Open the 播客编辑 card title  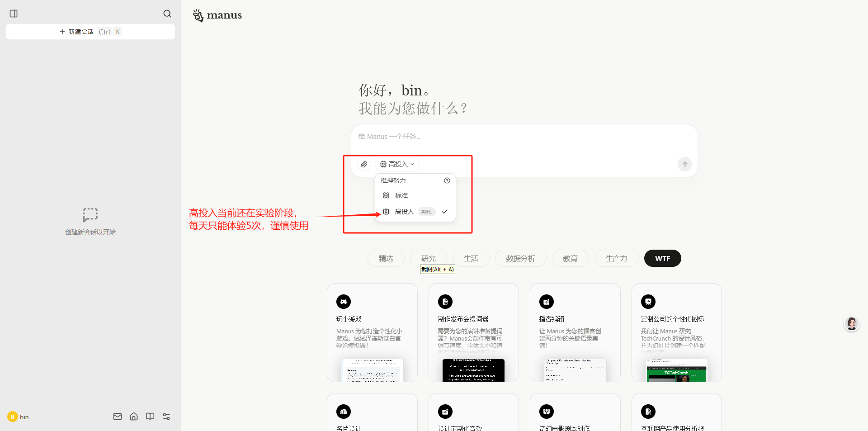coord(552,319)
